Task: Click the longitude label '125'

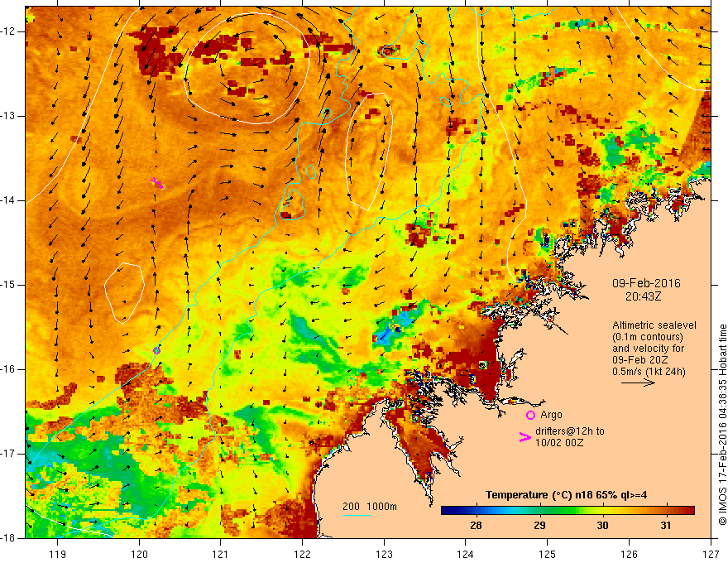Action: point(548,554)
